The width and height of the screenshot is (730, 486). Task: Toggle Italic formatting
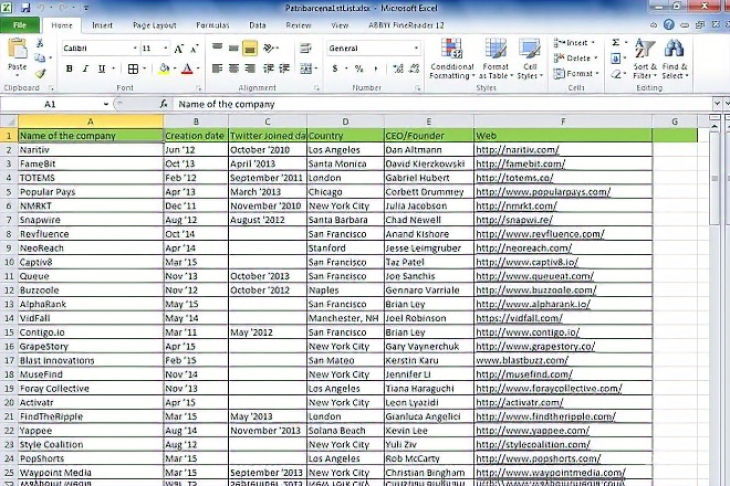[x=85, y=69]
